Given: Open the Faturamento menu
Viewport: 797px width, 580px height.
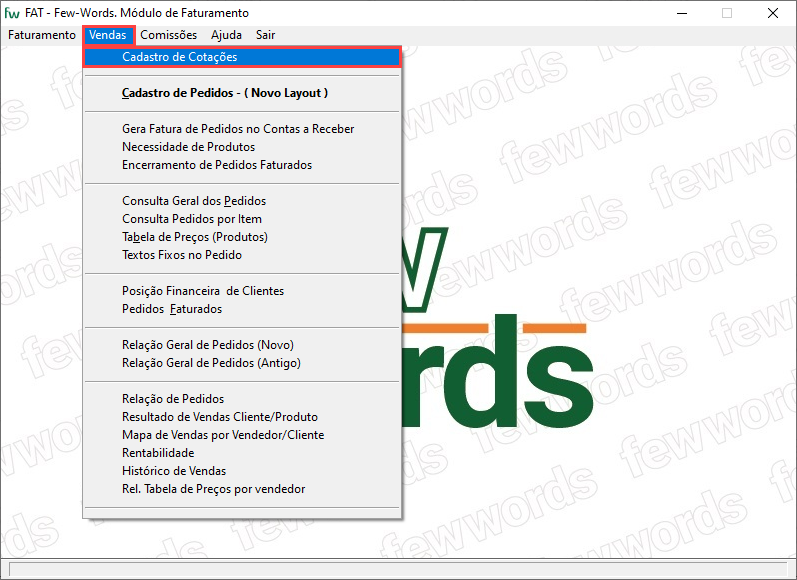Looking at the screenshot, I should 42,35.
